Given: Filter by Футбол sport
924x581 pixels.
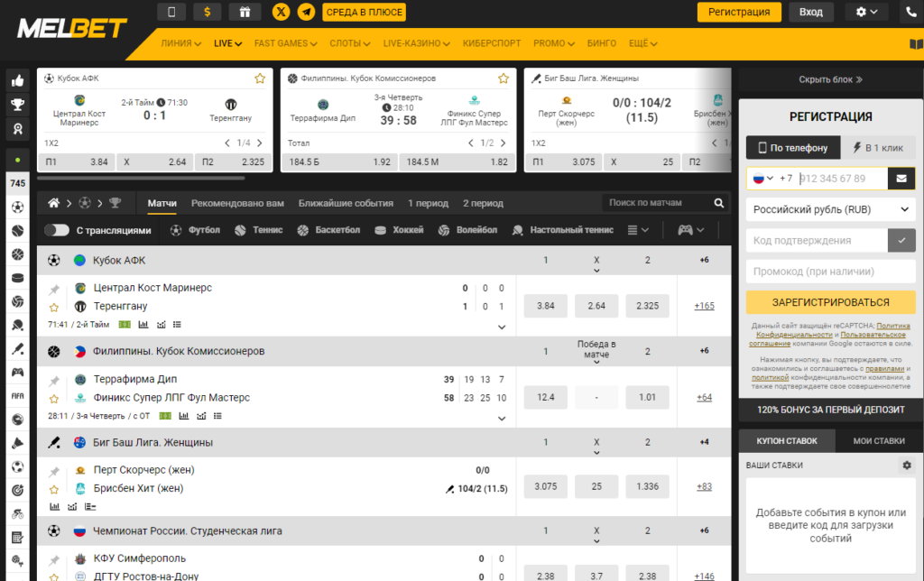Looking at the screenshot, I should click(x=195, y=230).
